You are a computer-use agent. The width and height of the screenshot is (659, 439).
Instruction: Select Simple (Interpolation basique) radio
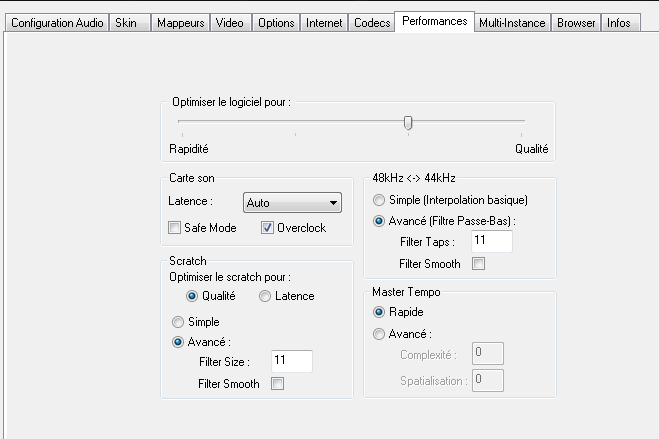click(x=379, y=200)
